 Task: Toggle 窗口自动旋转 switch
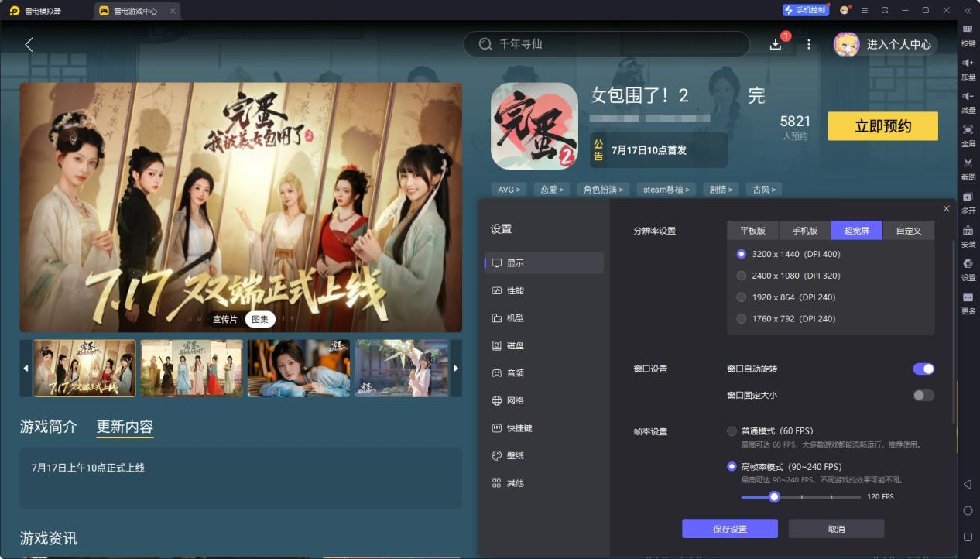(x=923, y=369)
